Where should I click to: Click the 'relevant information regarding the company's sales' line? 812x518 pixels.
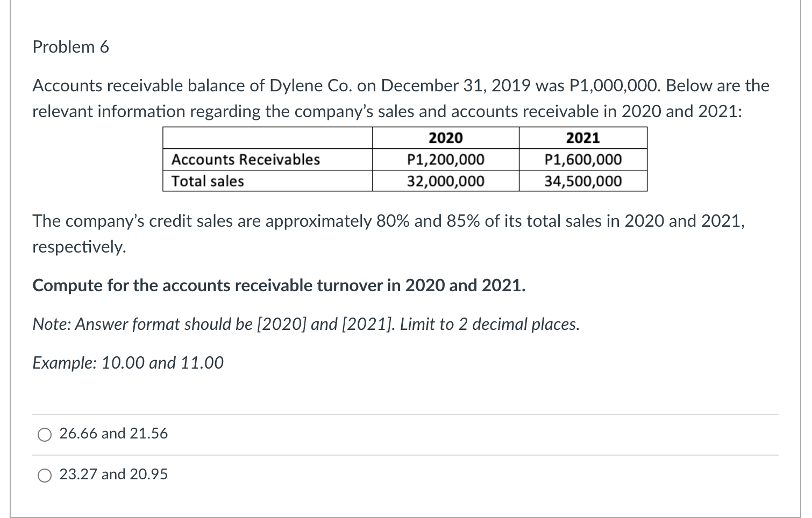[x=388, y=111]
